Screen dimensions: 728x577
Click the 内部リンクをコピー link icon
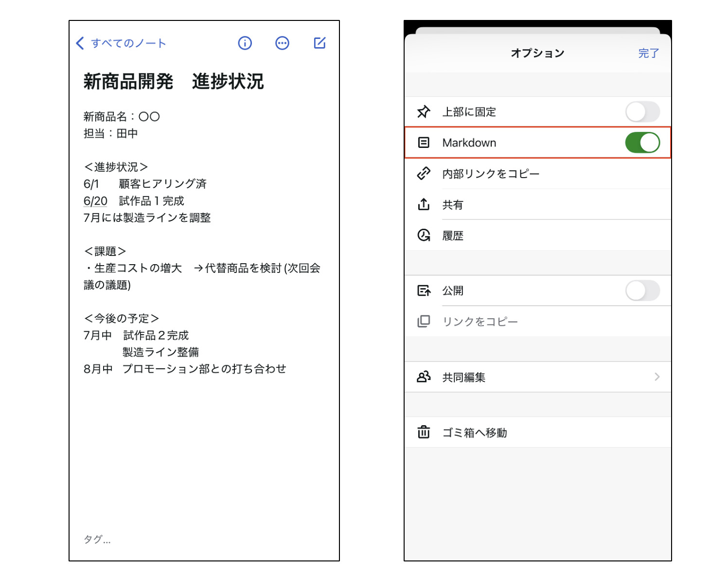click(x=424, y=174)
